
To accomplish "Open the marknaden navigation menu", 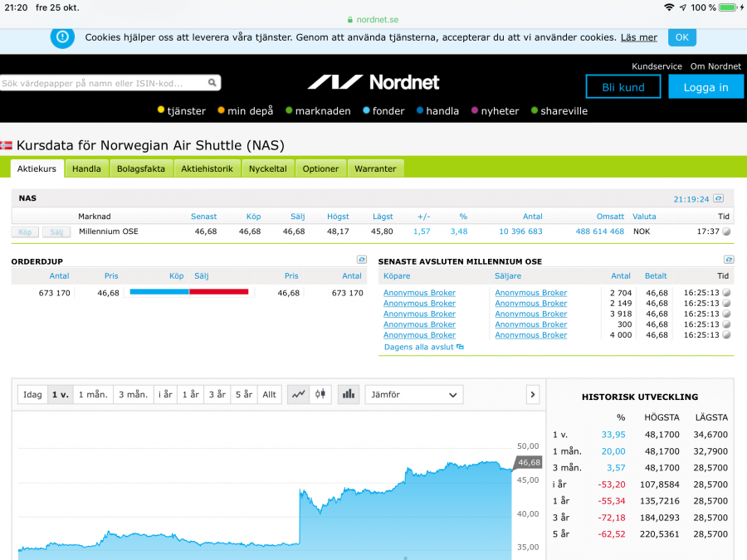I will pos(318,111).
